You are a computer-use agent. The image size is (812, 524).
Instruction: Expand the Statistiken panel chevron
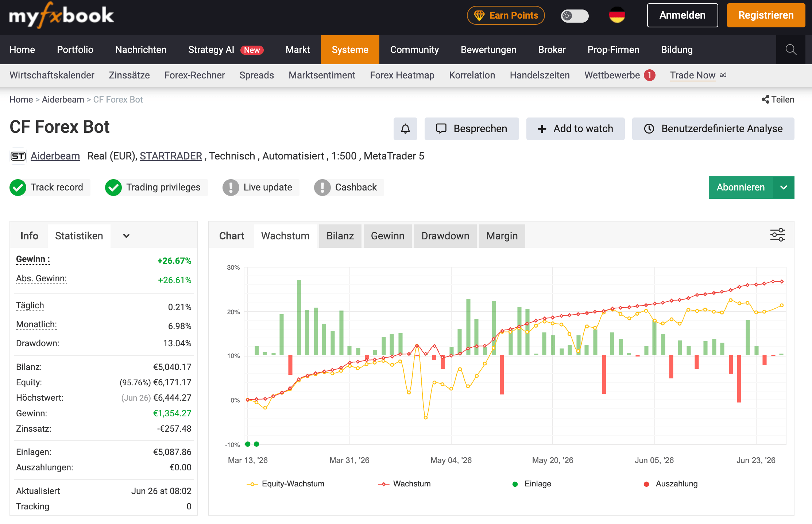pyautogui.click(x=126, y=236)
